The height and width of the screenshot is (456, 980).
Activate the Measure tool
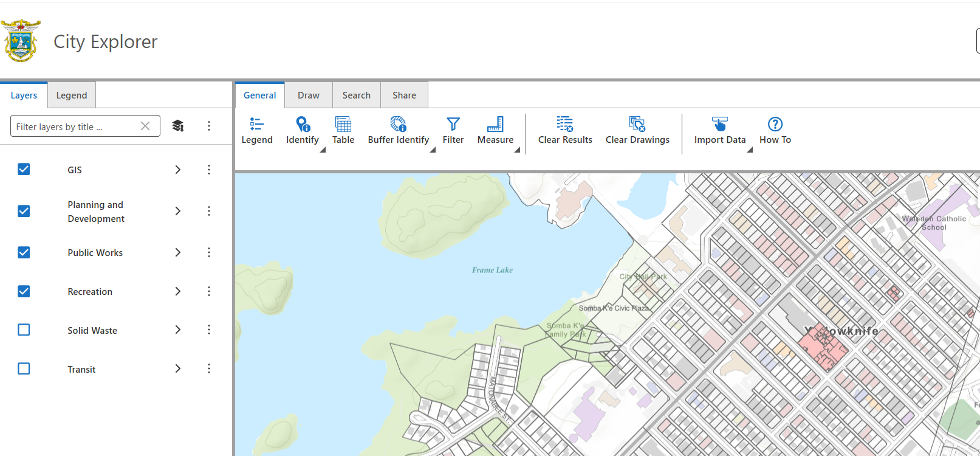(495, 131)
